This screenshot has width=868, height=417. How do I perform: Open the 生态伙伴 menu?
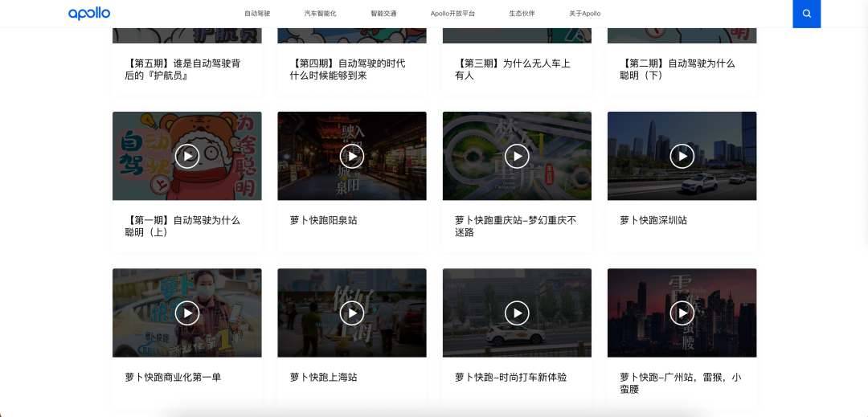point(522,14)
